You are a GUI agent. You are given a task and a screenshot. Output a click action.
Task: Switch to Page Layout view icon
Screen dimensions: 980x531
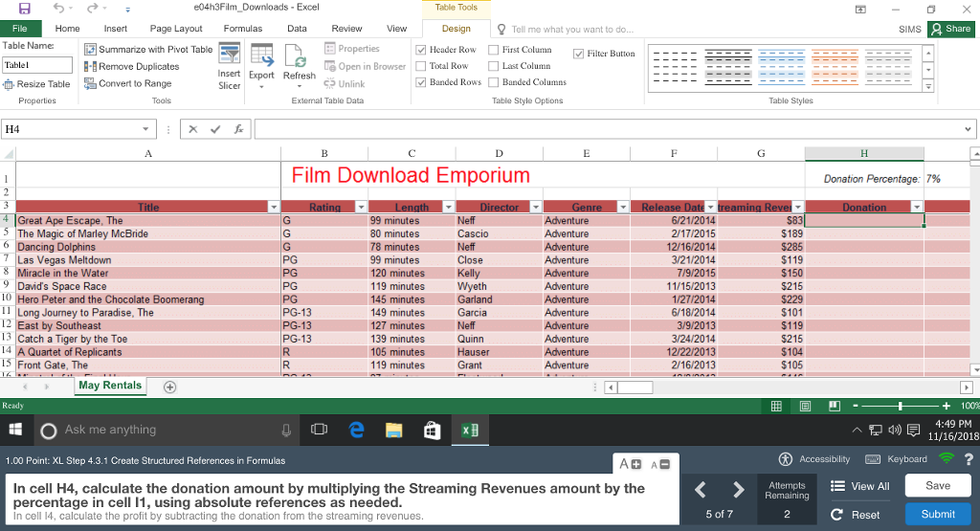pyautogui.click(x=805, y=406)
